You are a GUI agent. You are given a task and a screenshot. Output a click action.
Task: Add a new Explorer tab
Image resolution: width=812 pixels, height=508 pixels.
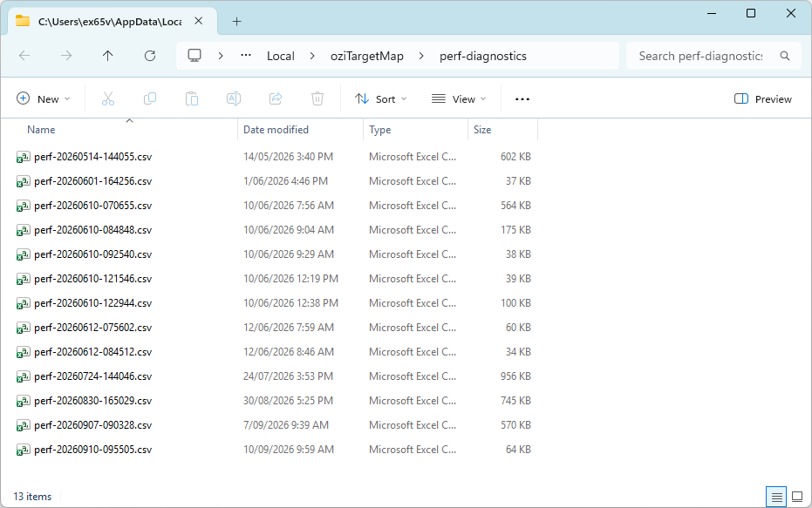click(236, 21)
